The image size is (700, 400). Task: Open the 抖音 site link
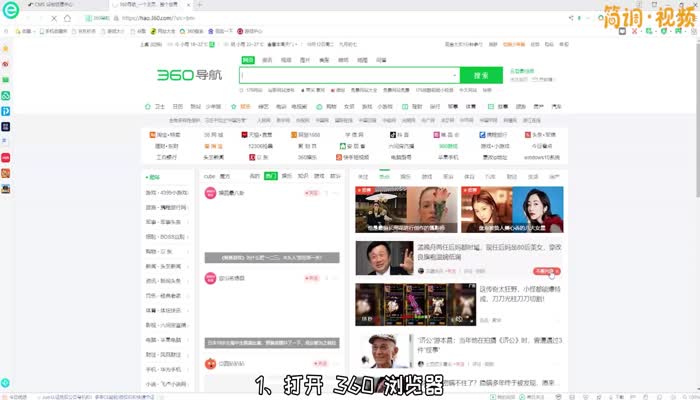pyautogui.click(x=399, y=135)
